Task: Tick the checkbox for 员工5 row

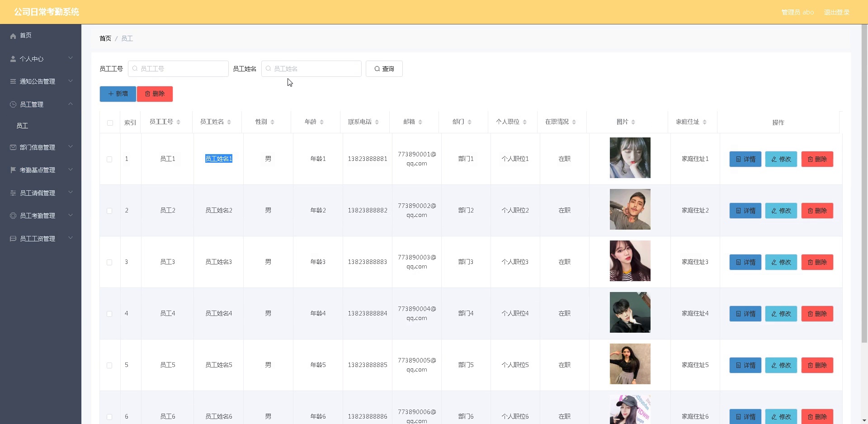Action: 109,365
